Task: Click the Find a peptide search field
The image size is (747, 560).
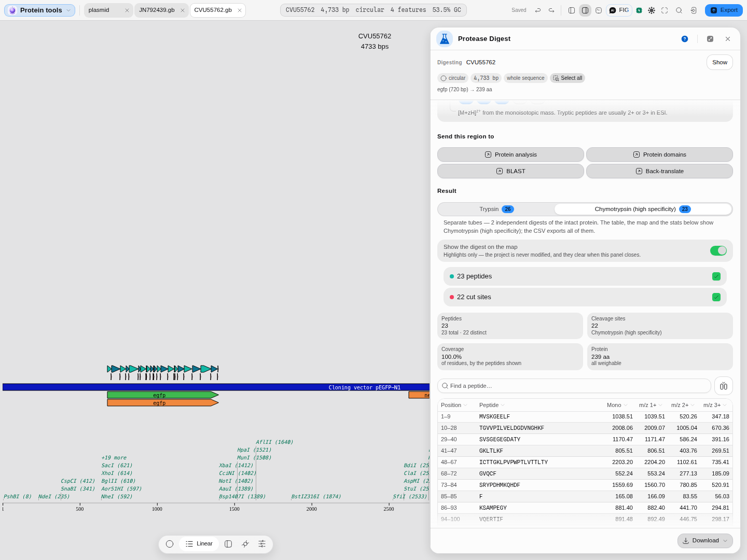Action: pyautogui.click(x=574, y=386)
